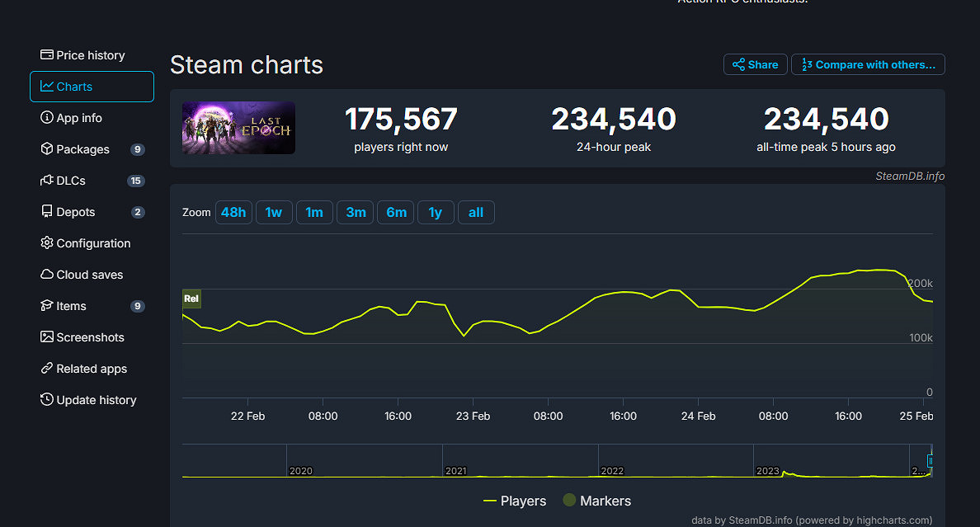Select the all zoom preset
The width and height of the screenshot is (980, 527).
click(x=476, y=212)
